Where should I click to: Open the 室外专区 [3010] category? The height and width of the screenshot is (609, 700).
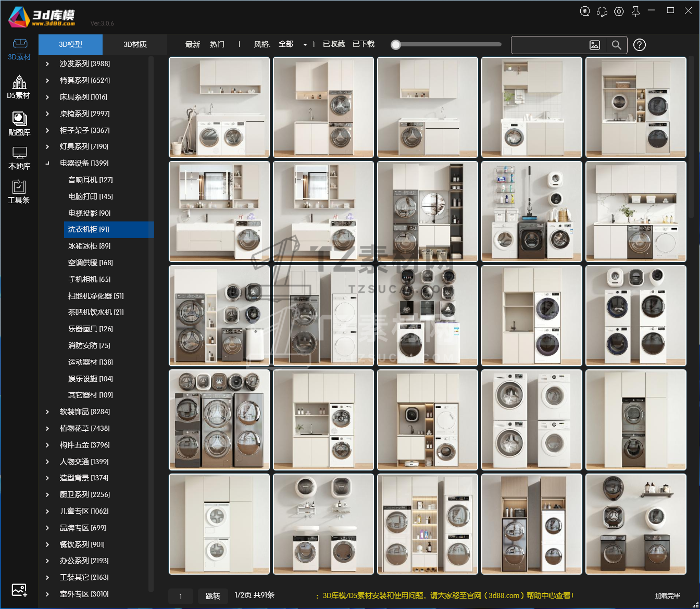84,594
